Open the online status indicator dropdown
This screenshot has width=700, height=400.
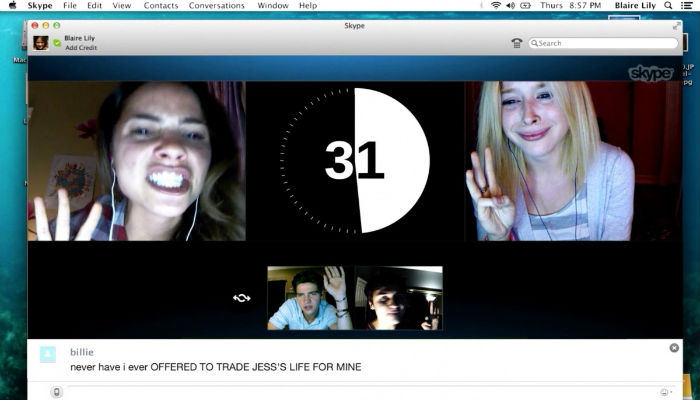(x=57, y=43)
